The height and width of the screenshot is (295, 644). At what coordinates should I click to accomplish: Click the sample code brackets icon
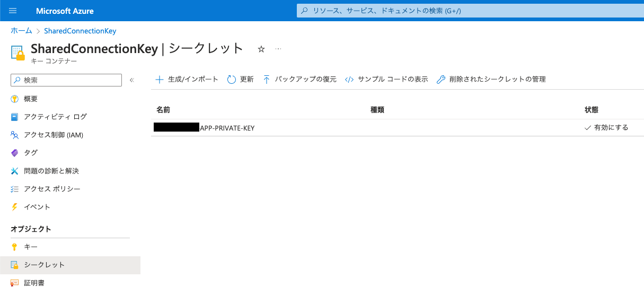click(x=349, y=80)
